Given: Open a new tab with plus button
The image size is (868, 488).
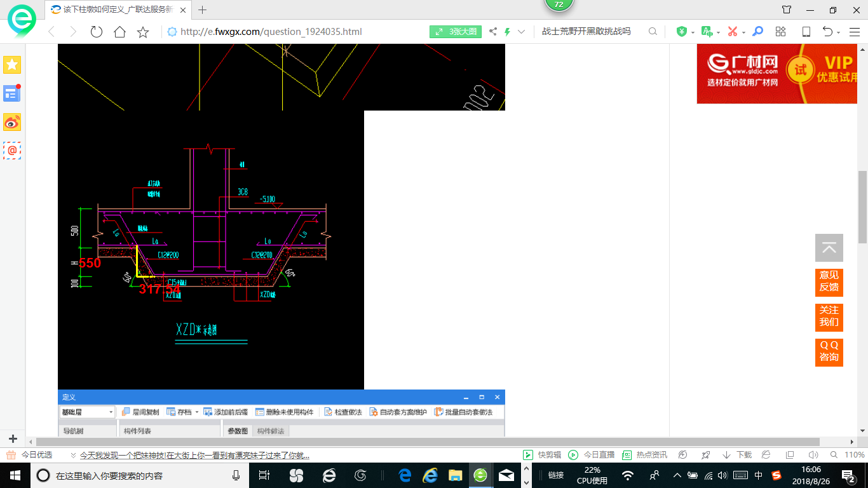Looking at the screenshot, I should tap(203, 10).
